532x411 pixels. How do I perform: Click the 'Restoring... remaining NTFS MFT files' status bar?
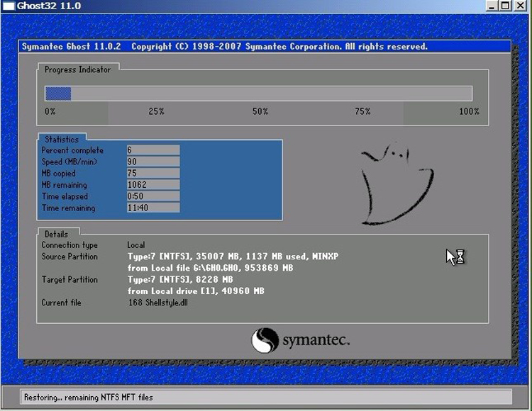265,397
